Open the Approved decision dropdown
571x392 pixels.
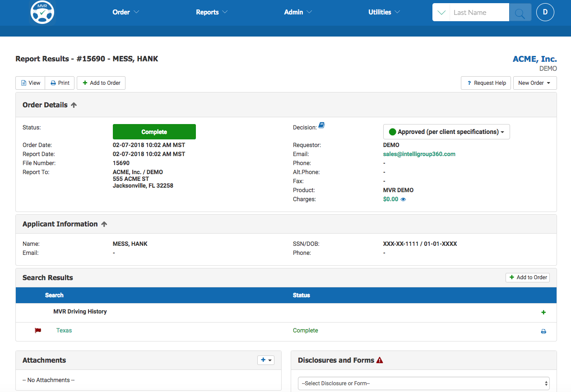446,132
